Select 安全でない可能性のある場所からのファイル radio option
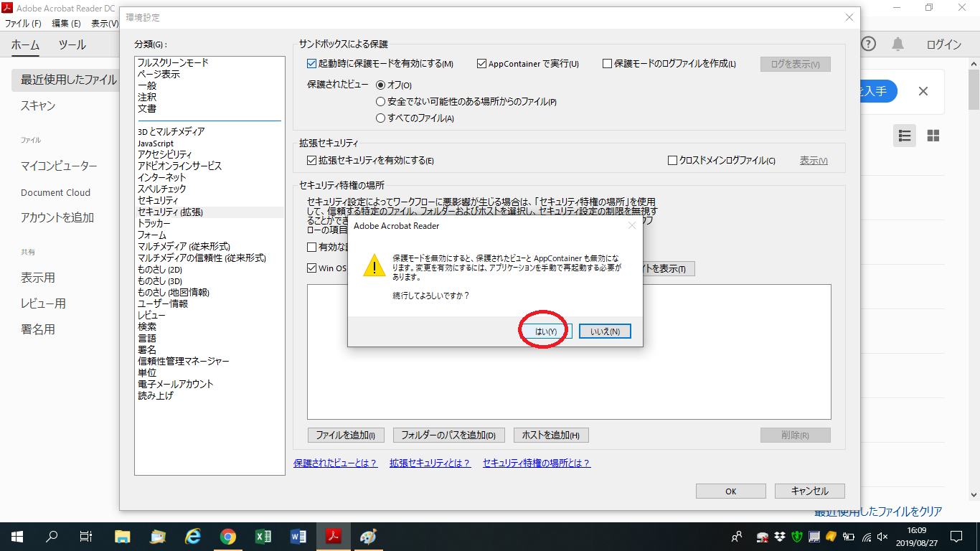980x551 pixels. tap(381, 102)
